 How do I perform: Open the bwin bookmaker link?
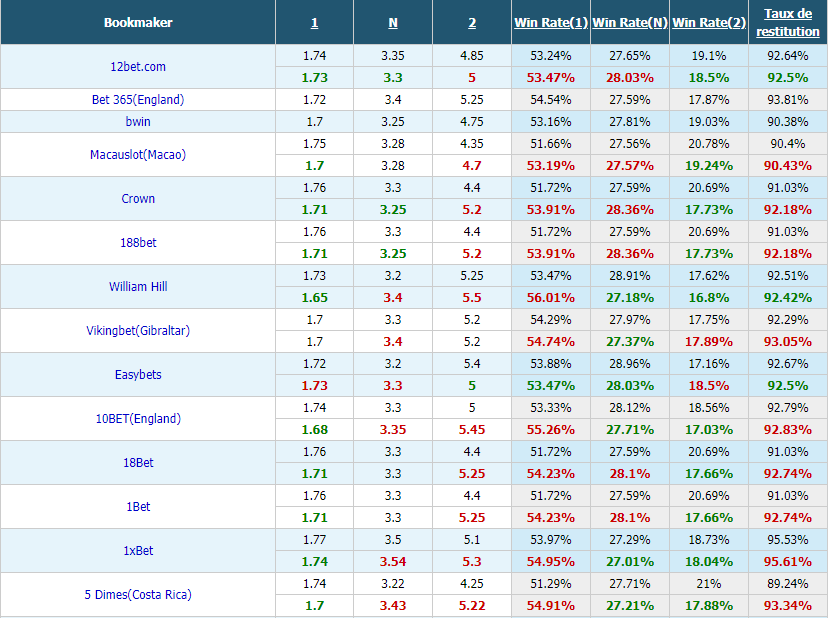pyautogui.click(x=138, y=121)
